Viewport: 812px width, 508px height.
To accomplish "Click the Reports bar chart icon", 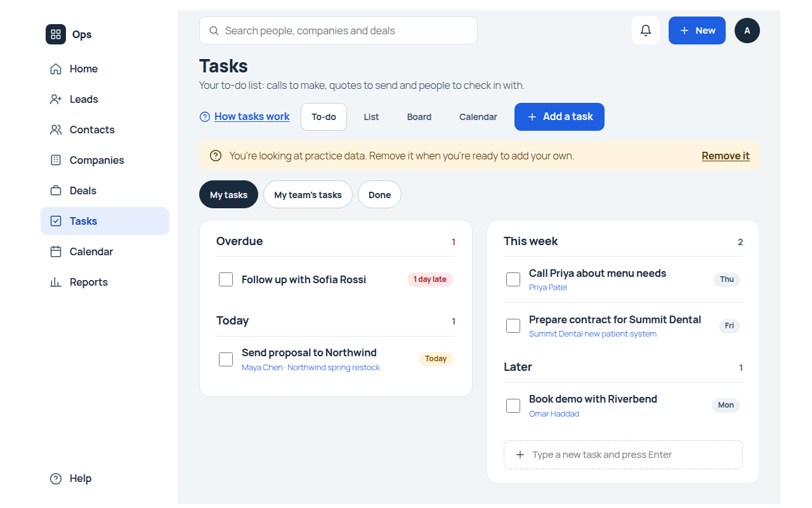I will point(56,282).
